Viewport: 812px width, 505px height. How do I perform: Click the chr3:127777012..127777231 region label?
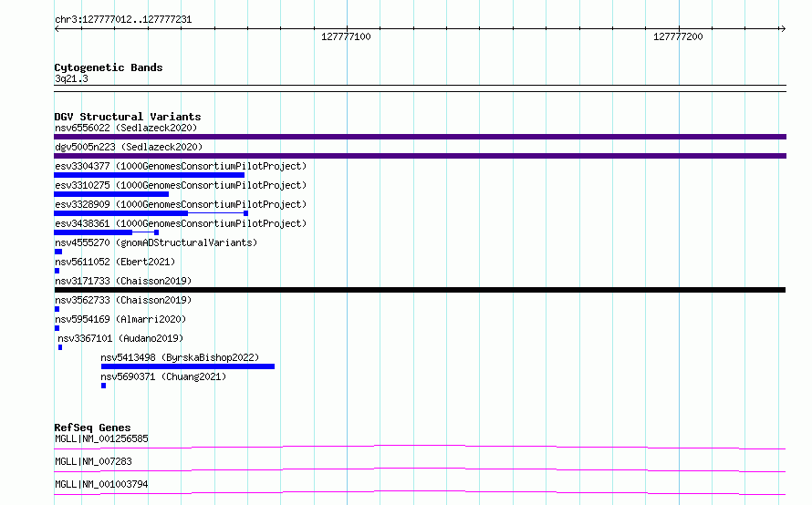point(123,20)
